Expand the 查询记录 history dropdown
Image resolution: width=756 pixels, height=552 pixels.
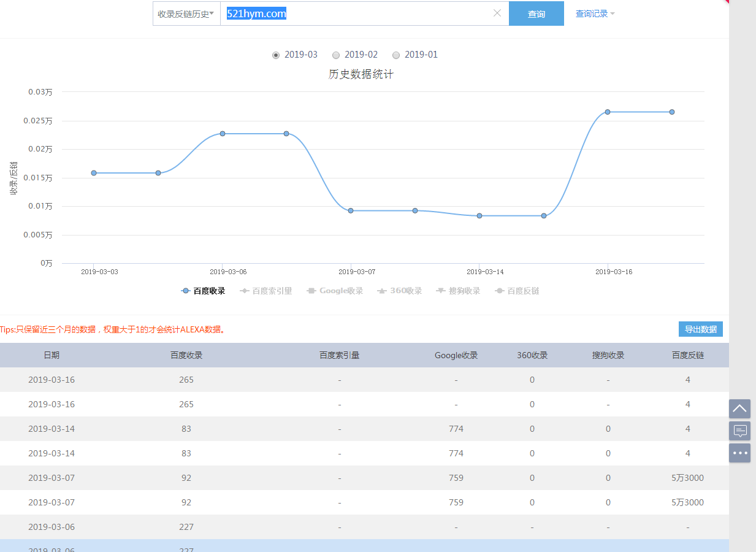[595, 13]
